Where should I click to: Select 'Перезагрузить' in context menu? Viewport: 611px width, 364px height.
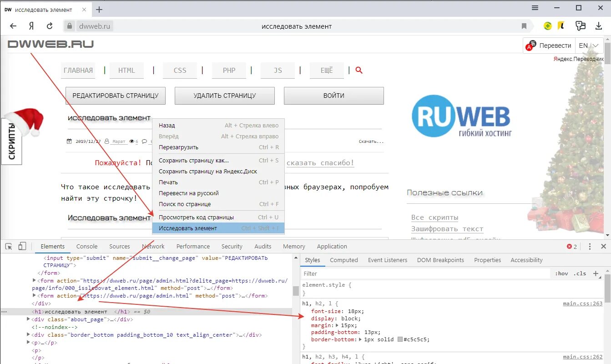tap(218, 147)
